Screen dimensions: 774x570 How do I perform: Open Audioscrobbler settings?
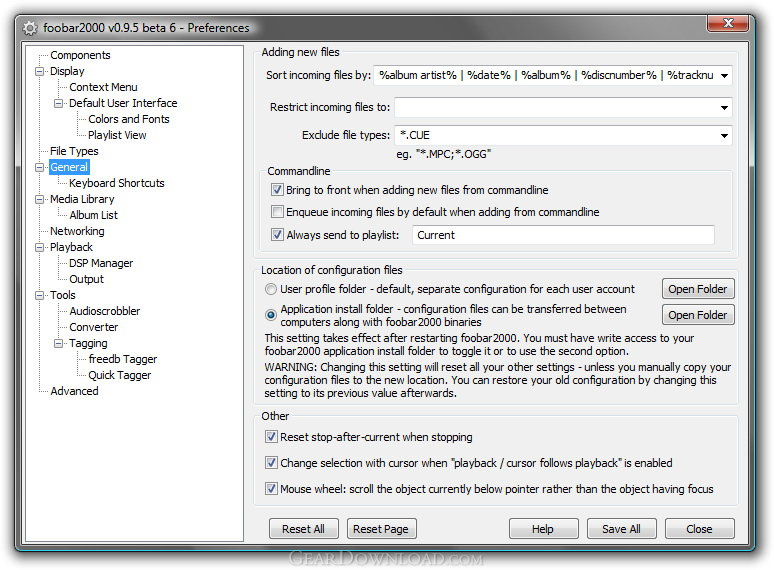[105, 311]
